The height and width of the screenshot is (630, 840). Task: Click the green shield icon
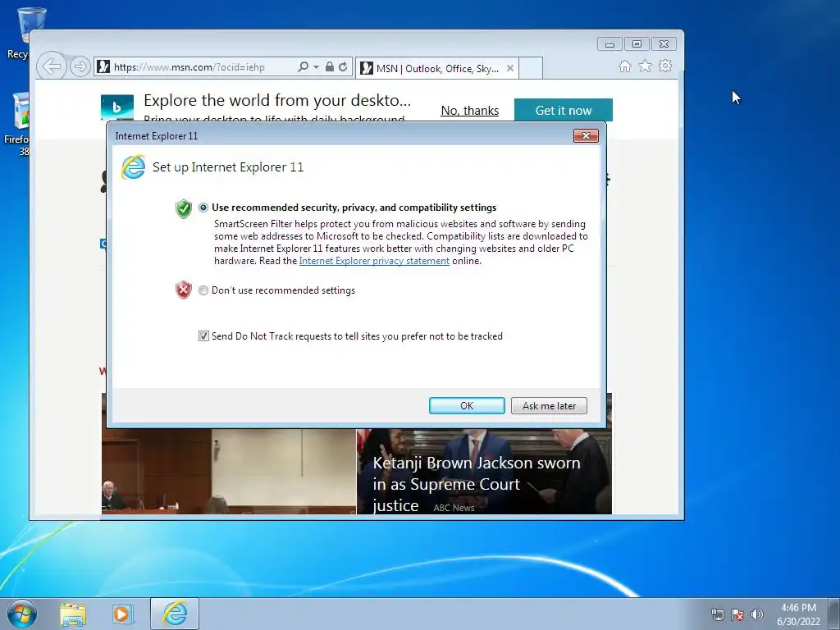click(183, 208)
